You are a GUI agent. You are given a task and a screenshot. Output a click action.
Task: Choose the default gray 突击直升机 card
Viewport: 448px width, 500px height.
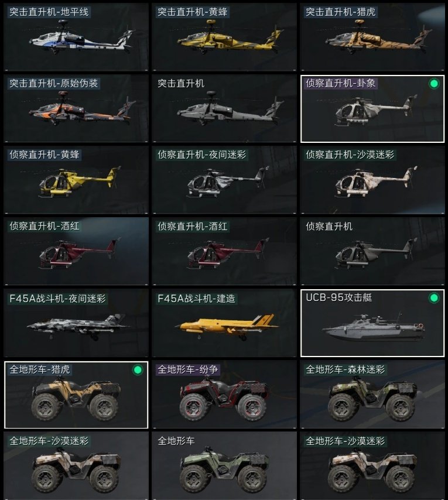pyautogui.click(x=224, y=109)
